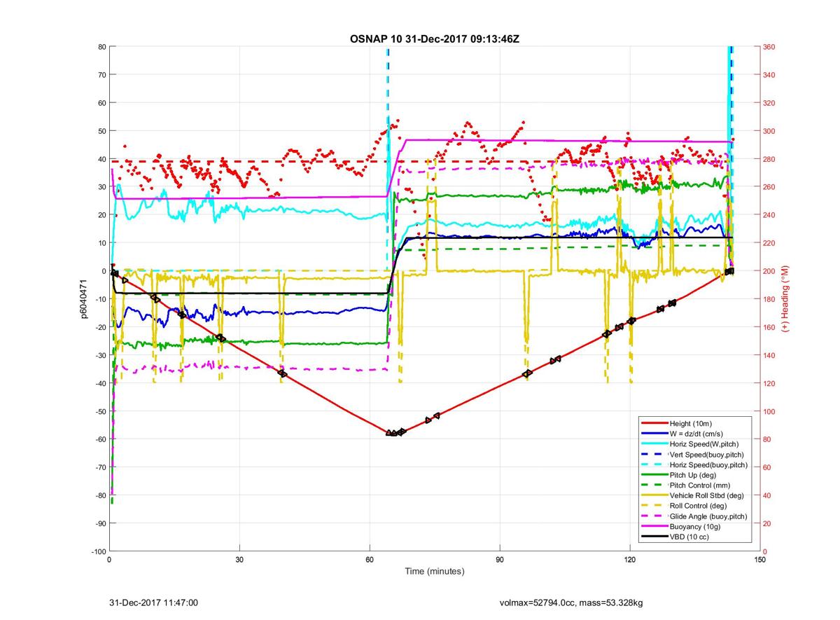Click the x-axis tick label 30

click(239, 560)
